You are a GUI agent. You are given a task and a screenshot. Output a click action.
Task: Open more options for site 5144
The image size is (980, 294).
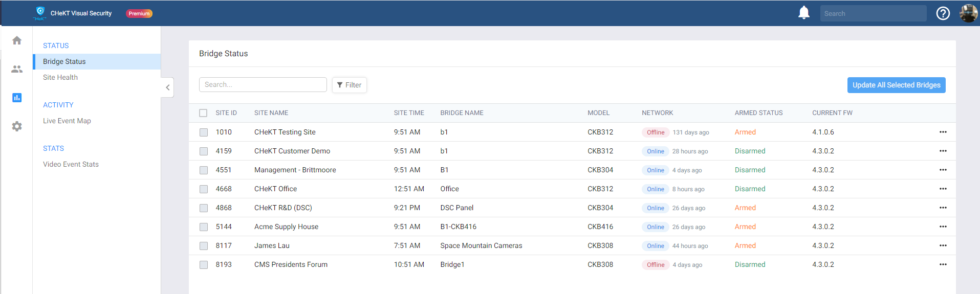(943, 227)
